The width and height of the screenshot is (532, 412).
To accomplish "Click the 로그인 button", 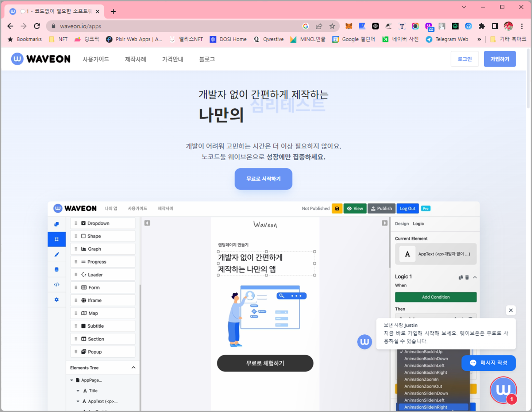I will pos(465,59).
